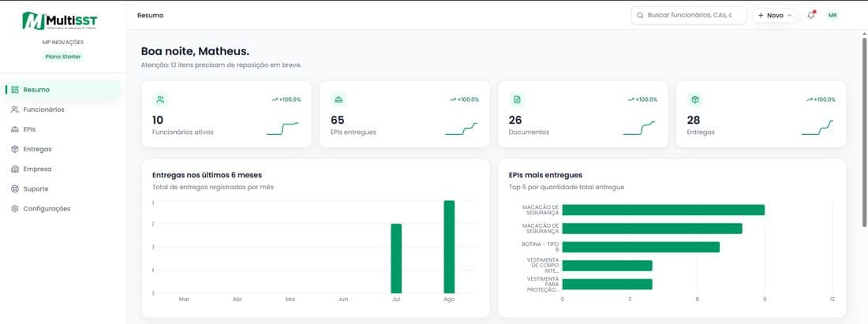
Task: Click the box icon on the Entregas stat card
Action: (695, 99)
